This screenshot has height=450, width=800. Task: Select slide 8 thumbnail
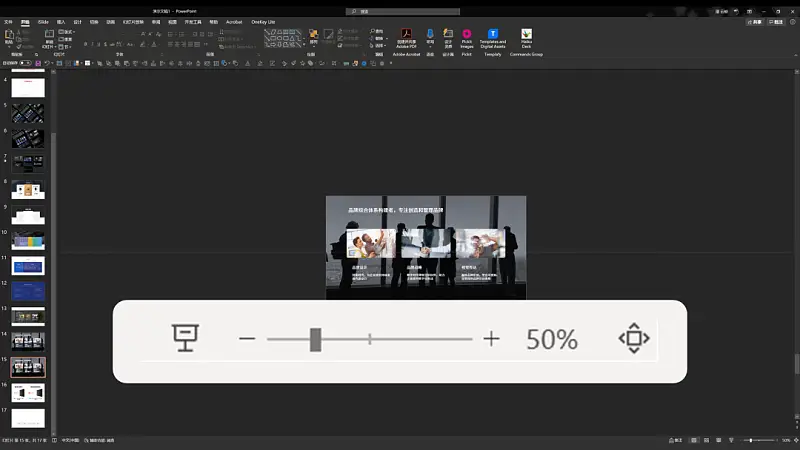[28, 190]
